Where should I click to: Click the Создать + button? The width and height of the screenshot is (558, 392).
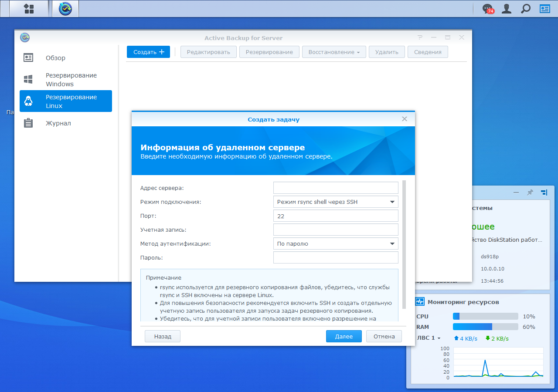coord(148,52)
